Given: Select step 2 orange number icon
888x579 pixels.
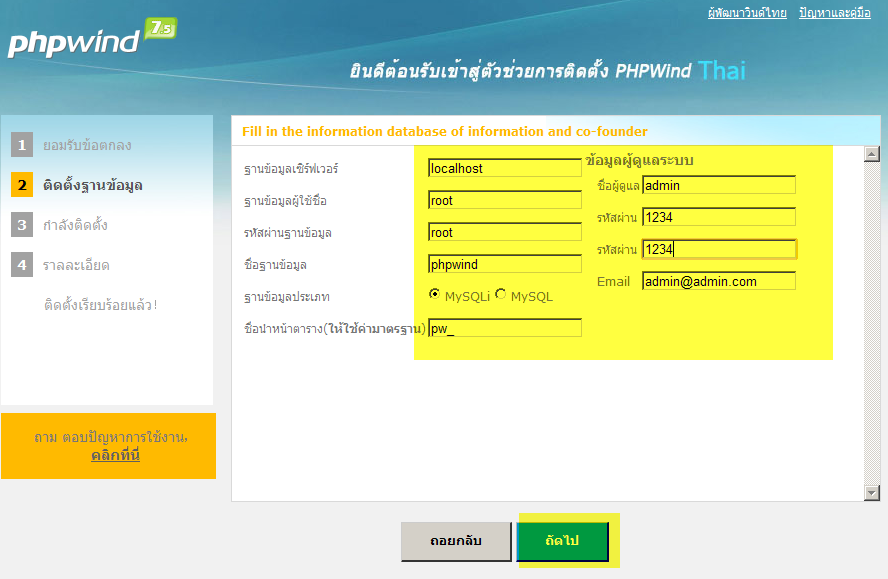Looking at the screenshot, I should 22,185.
